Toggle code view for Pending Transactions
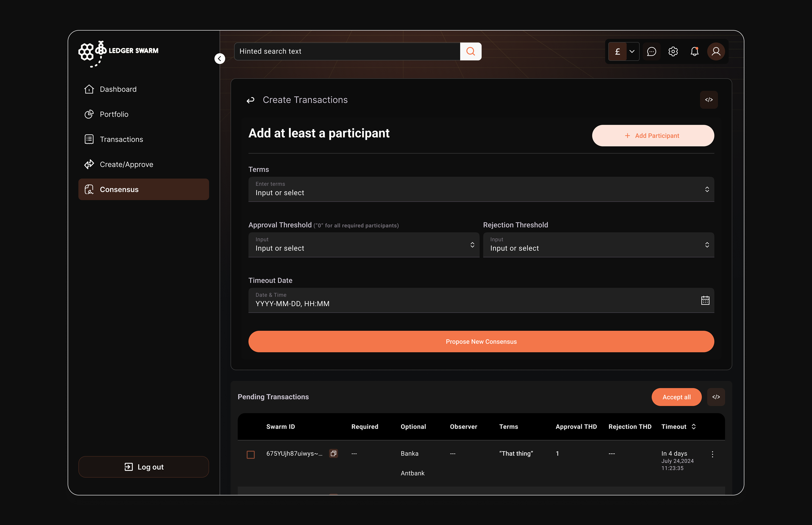Viewport: 812px width, 525px height. (716, 397)
